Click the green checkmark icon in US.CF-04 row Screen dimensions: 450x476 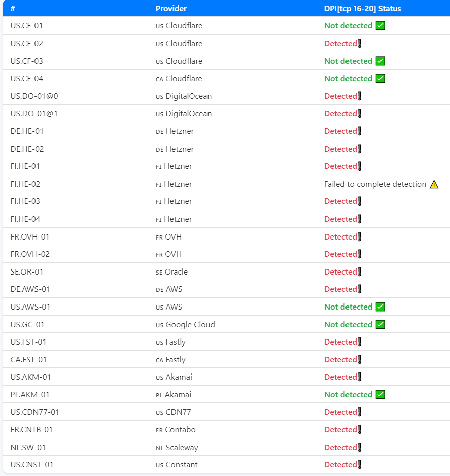pyautogui.click(x=380, y=79)
